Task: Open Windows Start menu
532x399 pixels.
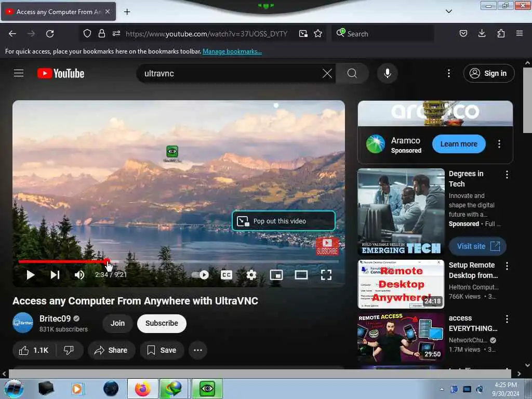Action: [x=14, y=389]
